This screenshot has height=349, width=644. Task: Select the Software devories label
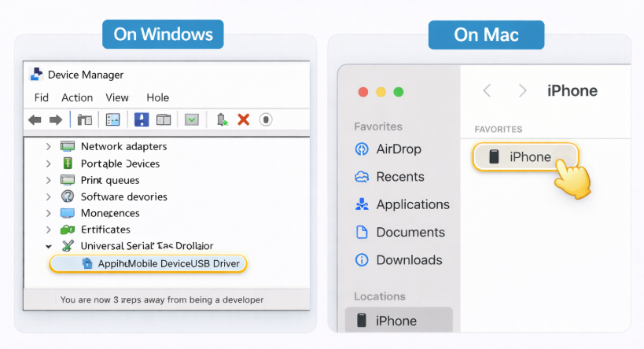[124, 197]
